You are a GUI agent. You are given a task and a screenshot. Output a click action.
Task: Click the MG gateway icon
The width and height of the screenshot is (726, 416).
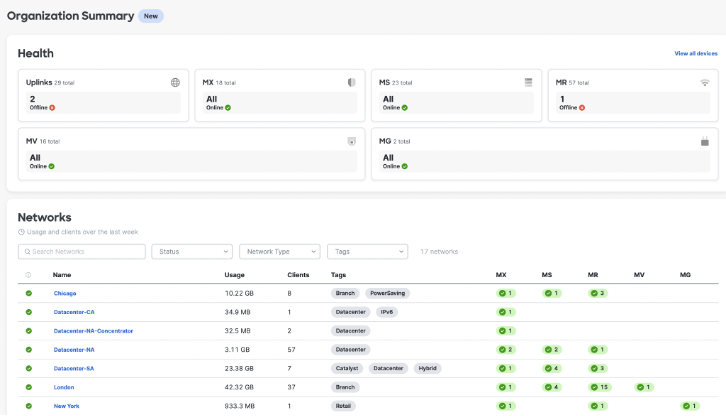point(705,142)
